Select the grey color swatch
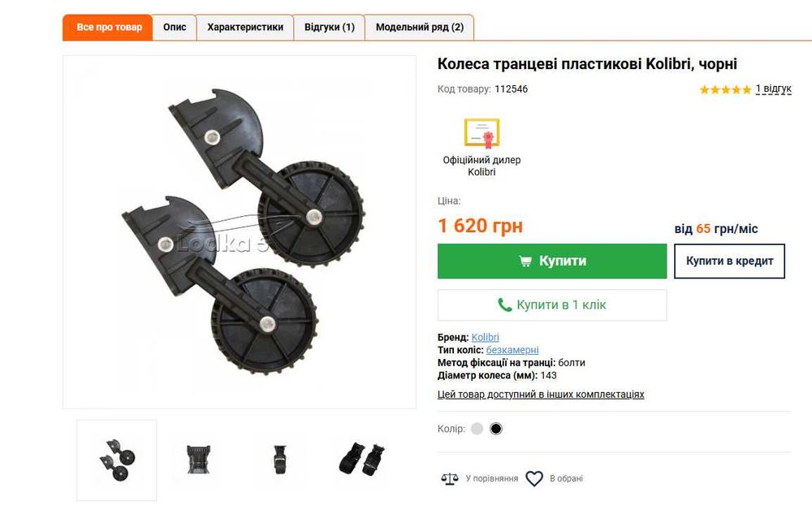Viewport: 812px width, 514px height. (477, 429)
